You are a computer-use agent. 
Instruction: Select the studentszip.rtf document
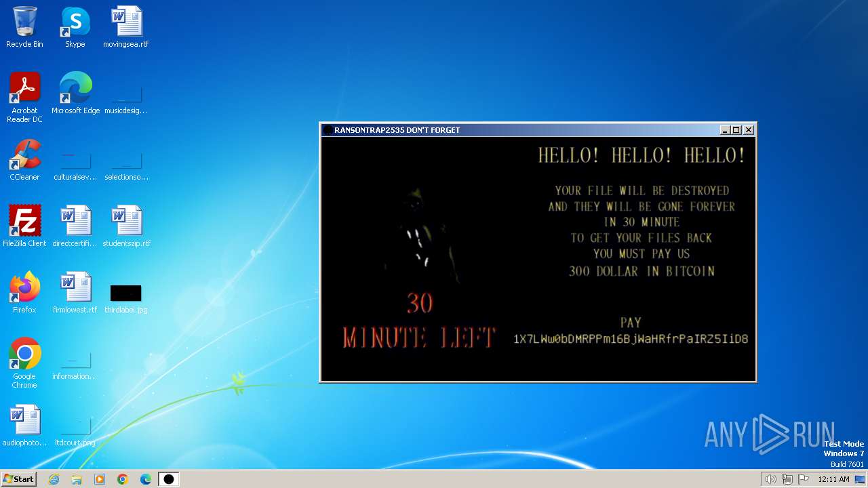[126, 226]
